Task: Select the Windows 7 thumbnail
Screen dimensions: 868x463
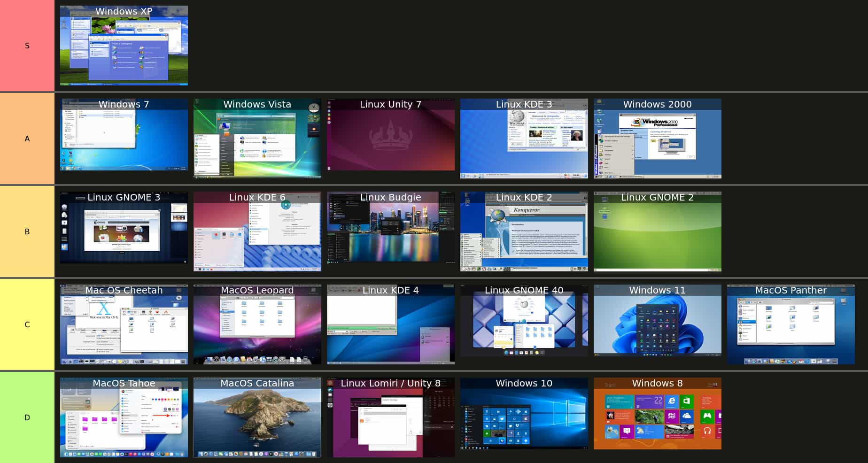Action: point(124,134)
